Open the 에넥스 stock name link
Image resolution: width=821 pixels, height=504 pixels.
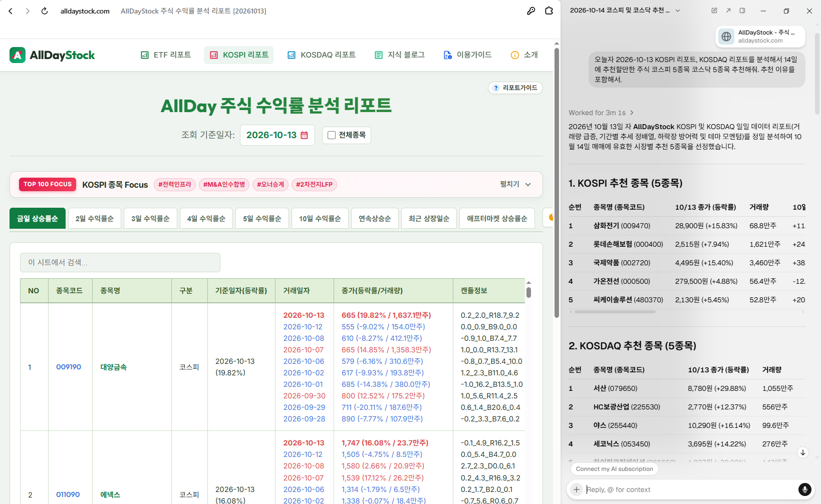110,494
